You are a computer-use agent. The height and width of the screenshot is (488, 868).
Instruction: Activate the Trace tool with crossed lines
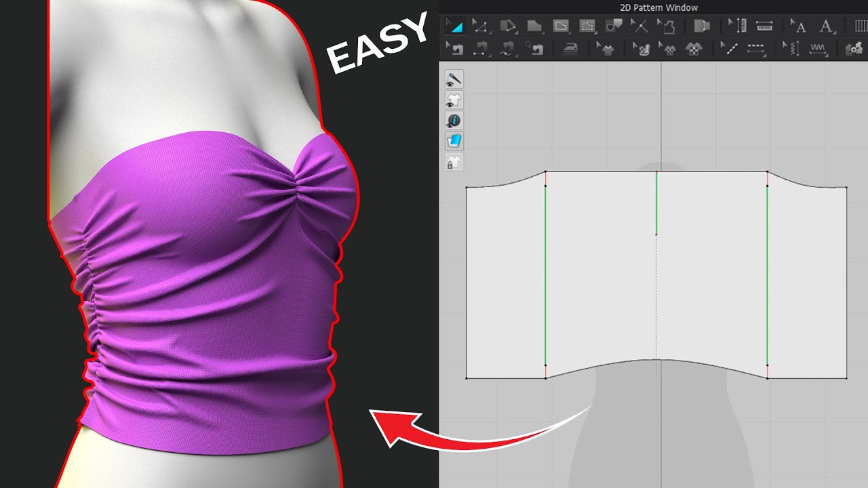coord(640,26)
